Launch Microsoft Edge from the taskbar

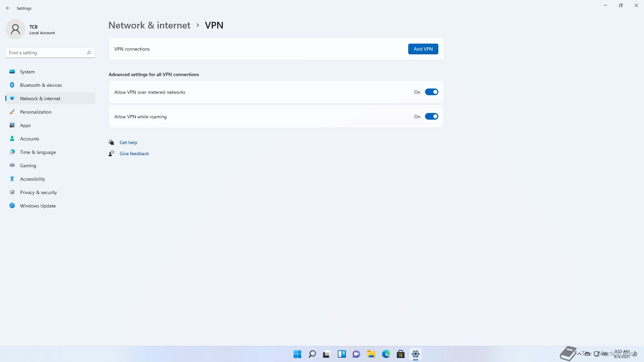[386, 354]
